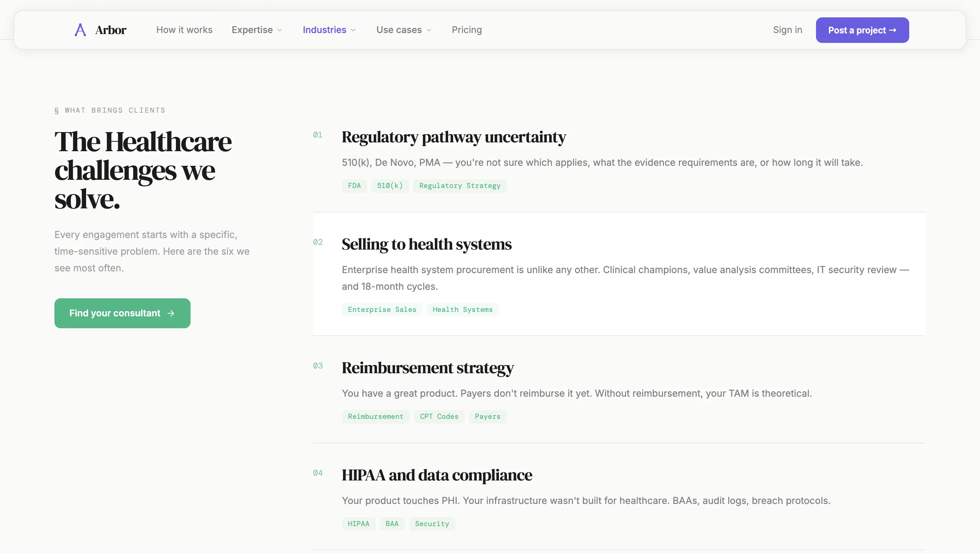Click the Regulatory Strategy tag
Image resolution: width=980 pixels, height=553 pixels.
point(460,186)
